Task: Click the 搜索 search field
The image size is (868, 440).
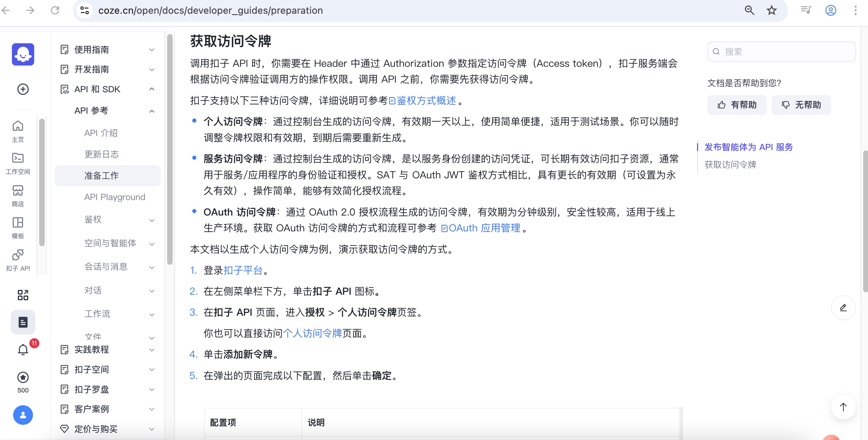Action: pos(781,52)
